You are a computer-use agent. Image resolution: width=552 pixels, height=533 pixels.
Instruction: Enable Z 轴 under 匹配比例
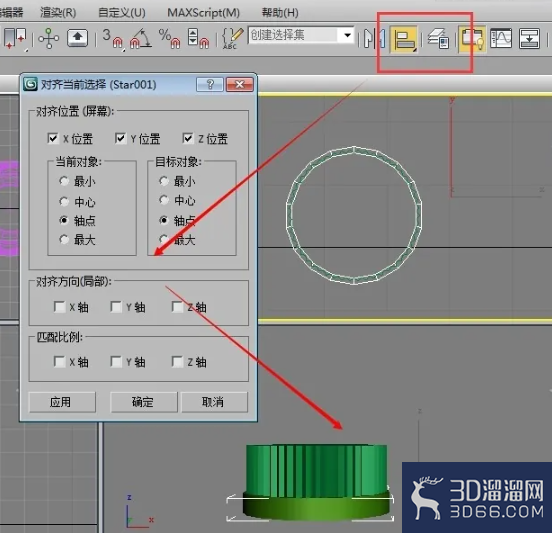click(x=177, y=362)
